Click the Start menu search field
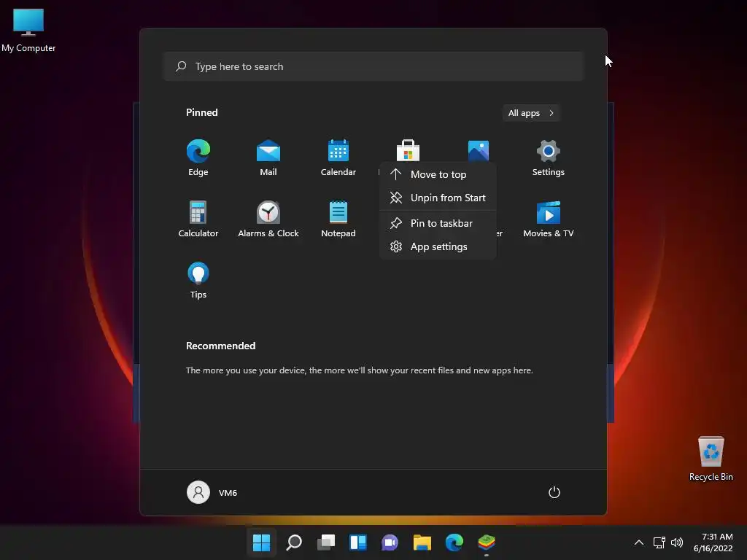The image size is (747, 560). (373, 66)
